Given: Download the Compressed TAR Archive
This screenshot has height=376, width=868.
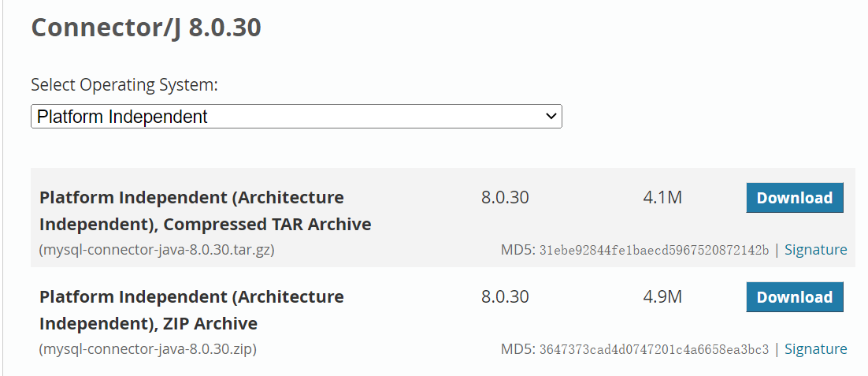Looking at the screenshot, I should click(794, 198).
